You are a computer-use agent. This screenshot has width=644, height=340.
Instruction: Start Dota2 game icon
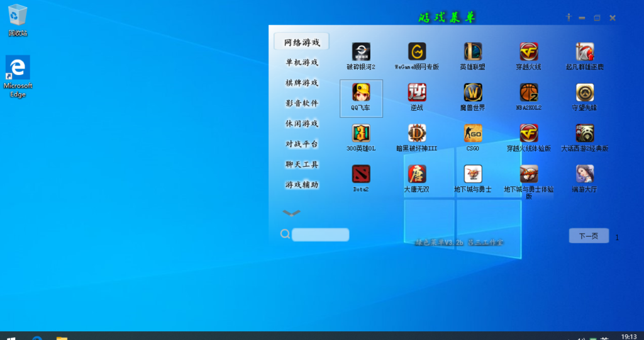click(x=361, y=174)
